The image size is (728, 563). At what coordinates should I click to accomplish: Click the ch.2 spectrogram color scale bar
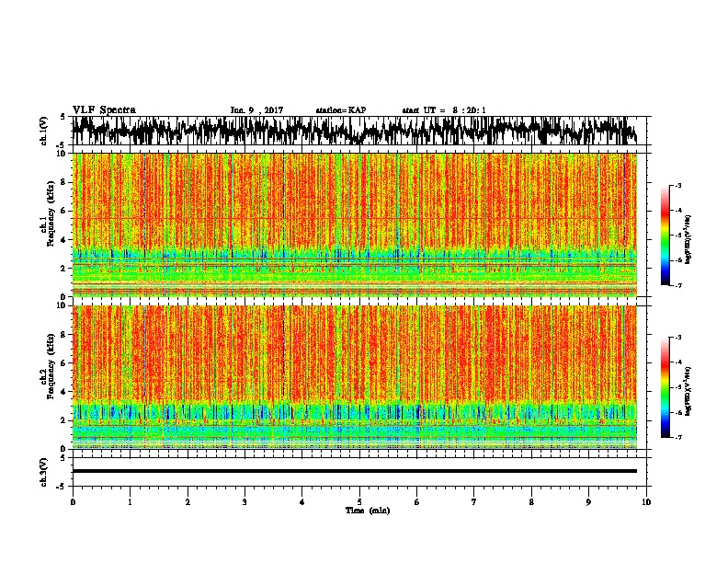click(665, 387)
